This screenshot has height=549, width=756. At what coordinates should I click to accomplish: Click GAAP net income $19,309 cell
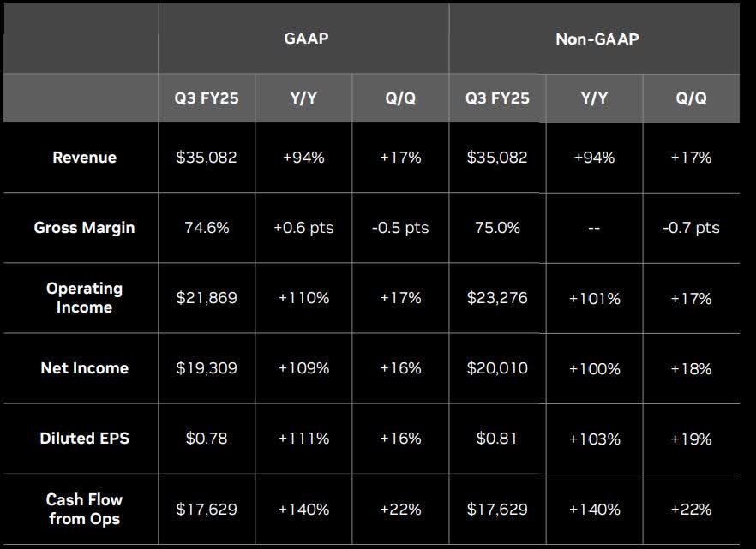coord(207,368)
